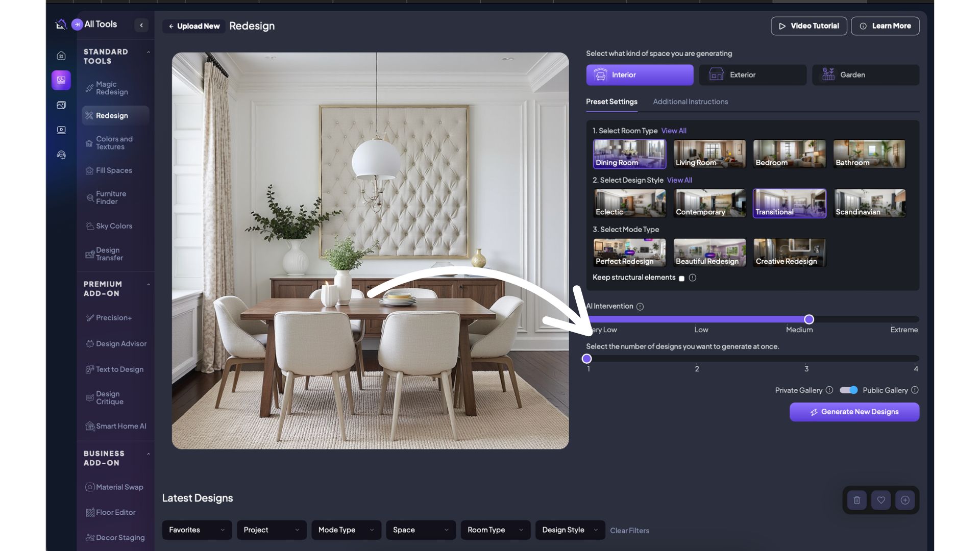Open the Mode Type filter dropdown
Viewport: 980px width, 551px height.
346,530
